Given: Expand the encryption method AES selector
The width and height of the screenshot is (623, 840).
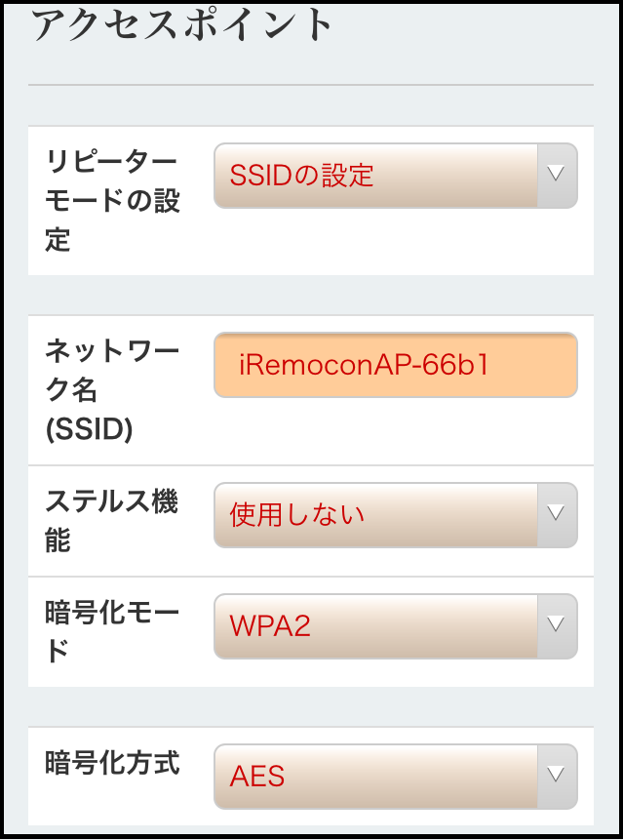Looking at the screenshot, I should point(375,776).
